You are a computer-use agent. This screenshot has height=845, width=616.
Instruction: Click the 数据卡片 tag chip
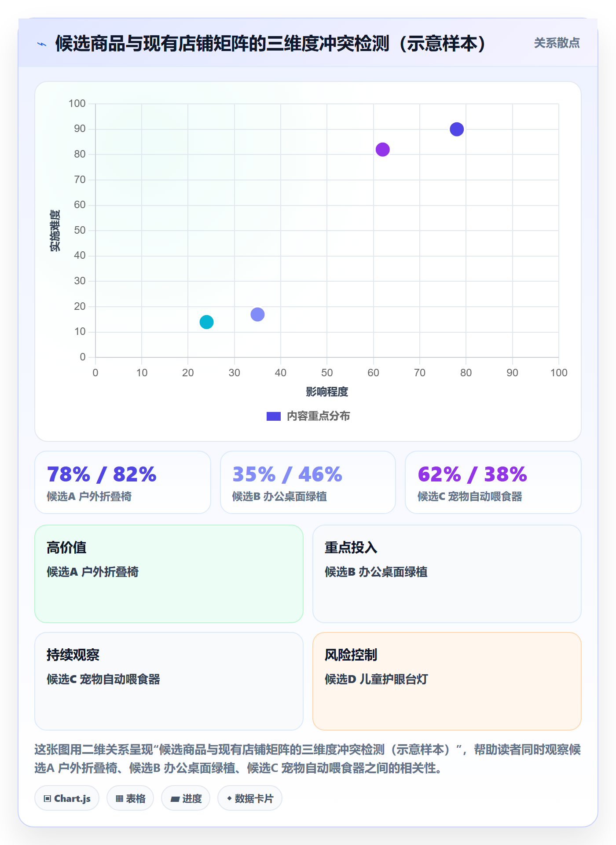[x=250, y=798]
